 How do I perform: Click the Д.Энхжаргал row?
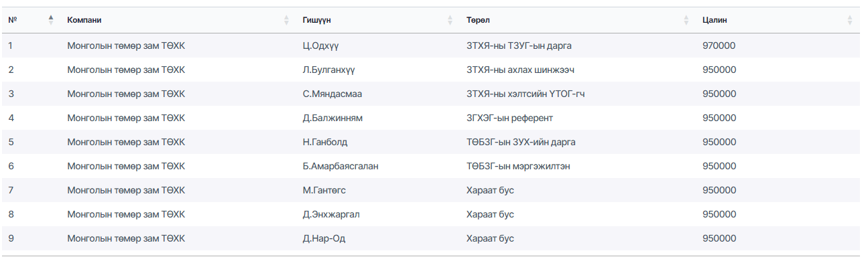[430, 214]
